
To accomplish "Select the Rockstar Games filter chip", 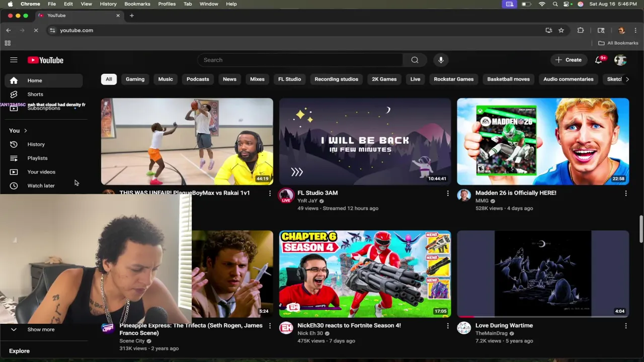I will point(454,79).
